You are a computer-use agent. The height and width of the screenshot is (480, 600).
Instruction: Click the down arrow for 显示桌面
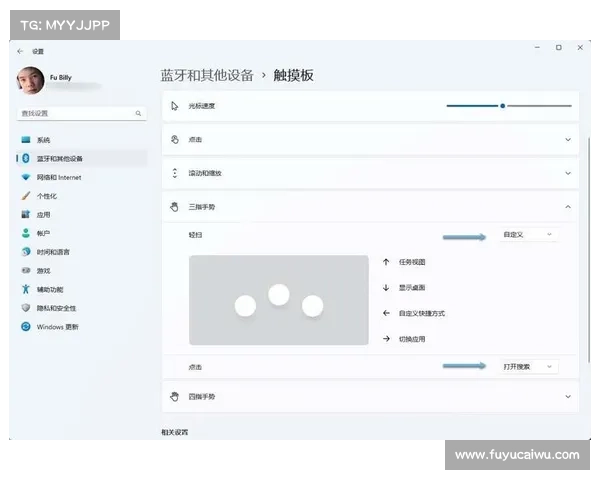click(386, 287)
